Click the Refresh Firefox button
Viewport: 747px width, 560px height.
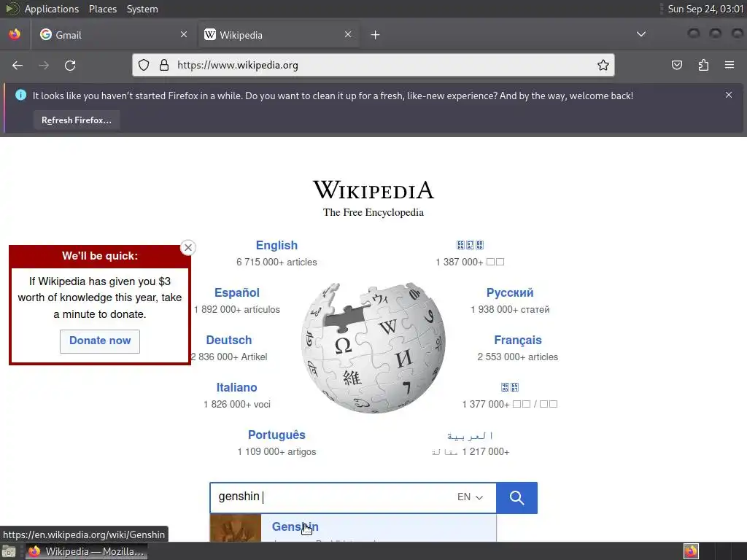click(76, 120)
